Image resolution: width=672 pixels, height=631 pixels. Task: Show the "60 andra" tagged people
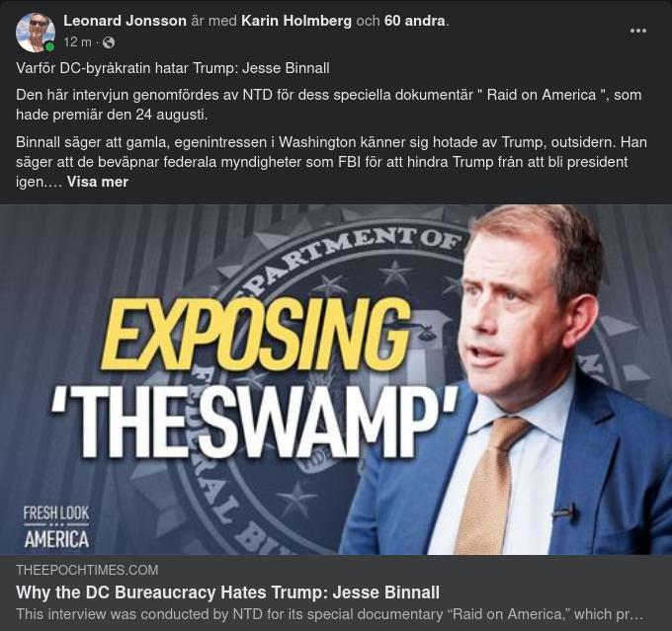click(x=414, y=21)
